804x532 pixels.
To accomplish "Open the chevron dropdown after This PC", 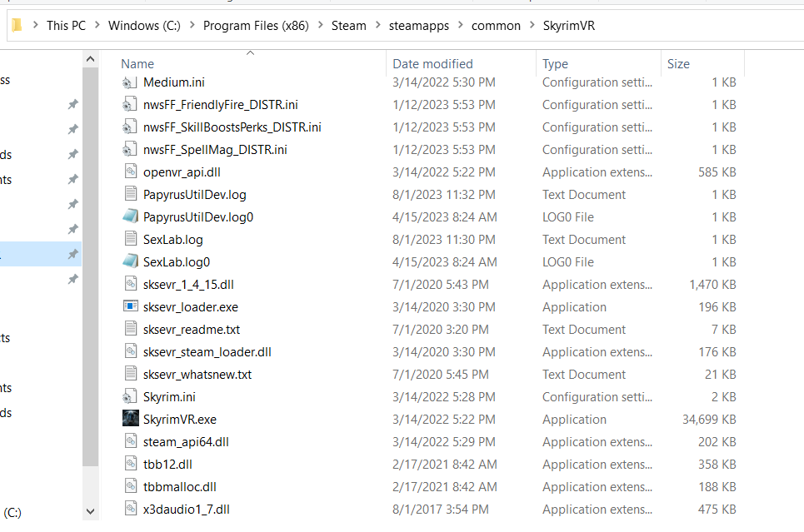I will [x=97, y=26].
